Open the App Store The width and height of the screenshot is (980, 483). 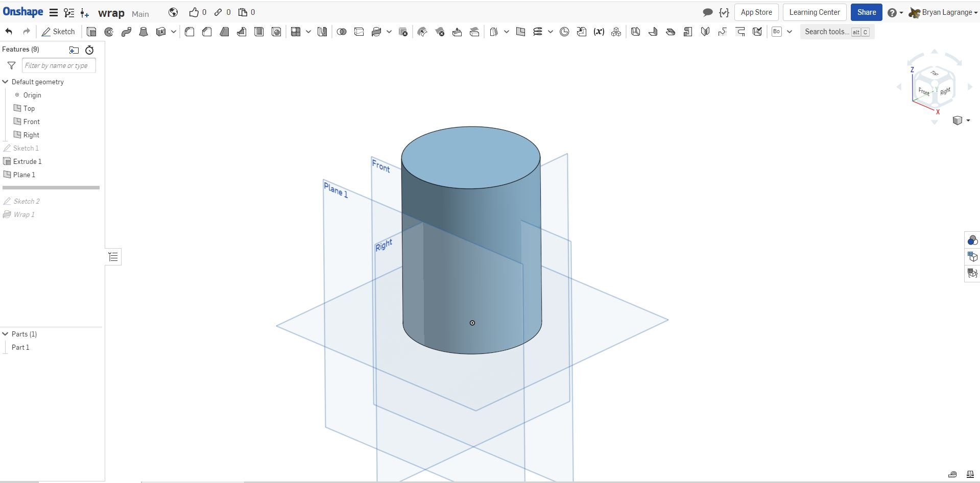pos(756,12)
